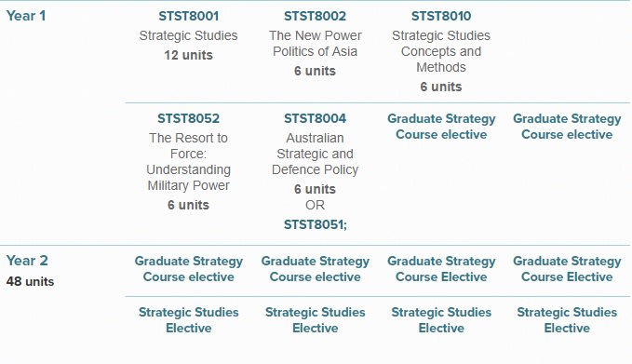The image size is (632, 364).
Task: Open the second Year 2 Graduate Strategy Course elective
Action: point(315,269)
